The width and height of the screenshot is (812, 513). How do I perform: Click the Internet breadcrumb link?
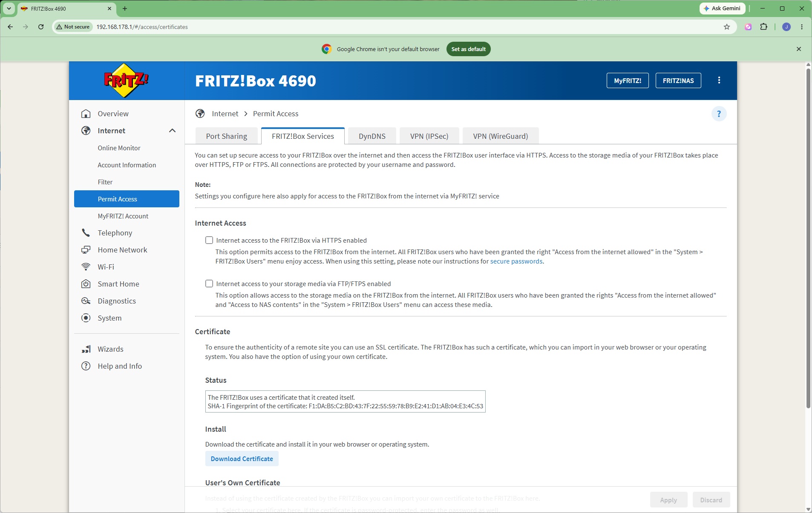[x=225, y=114]
